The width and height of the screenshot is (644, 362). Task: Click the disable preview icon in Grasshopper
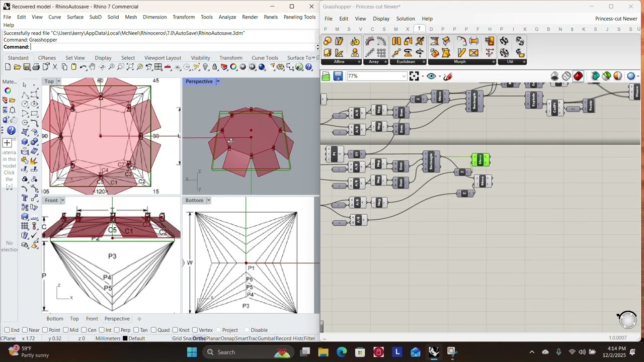pyautogui.click(x=554, y=76)
